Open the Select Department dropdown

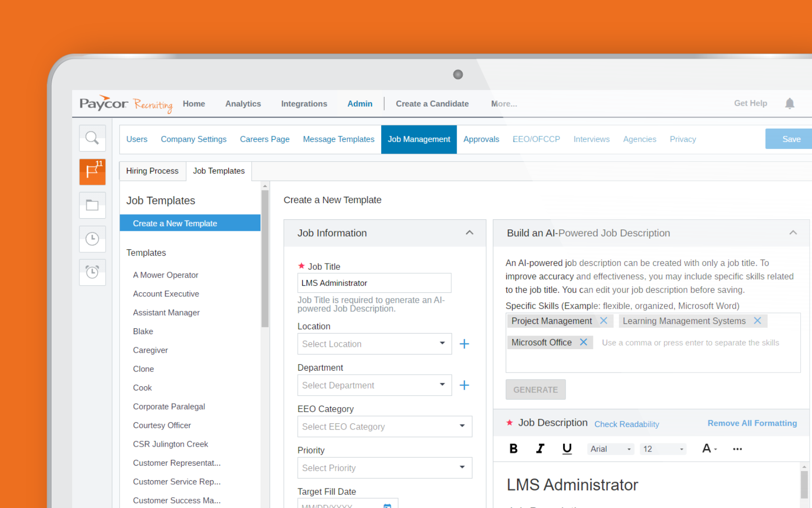click(374, 385)
